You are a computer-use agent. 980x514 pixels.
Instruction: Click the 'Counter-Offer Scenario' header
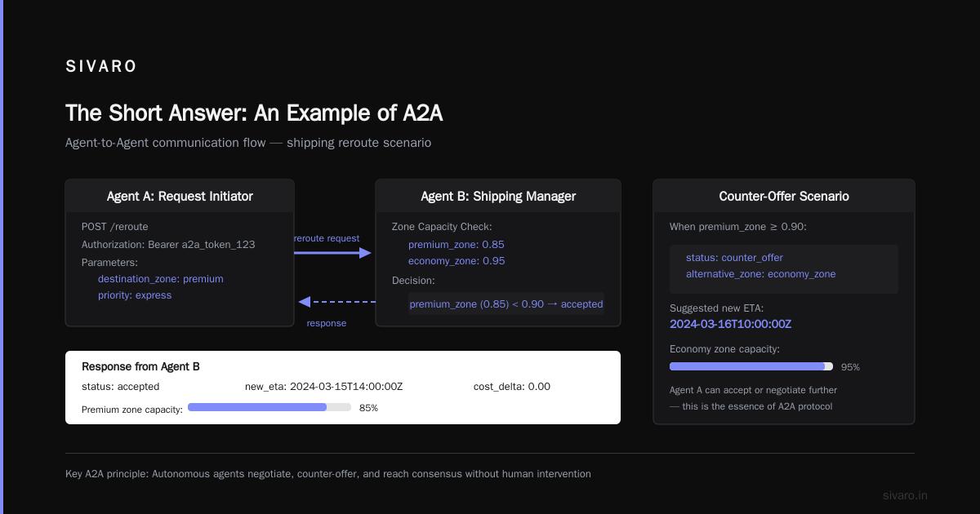coord(784,197)
